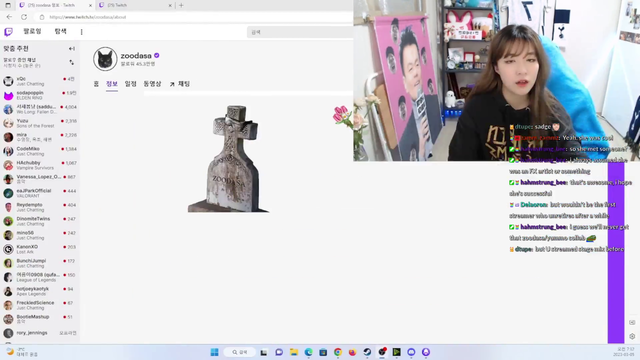Open mira channel in sidebar
640x360 pixels.
click(x=40, y=137)
